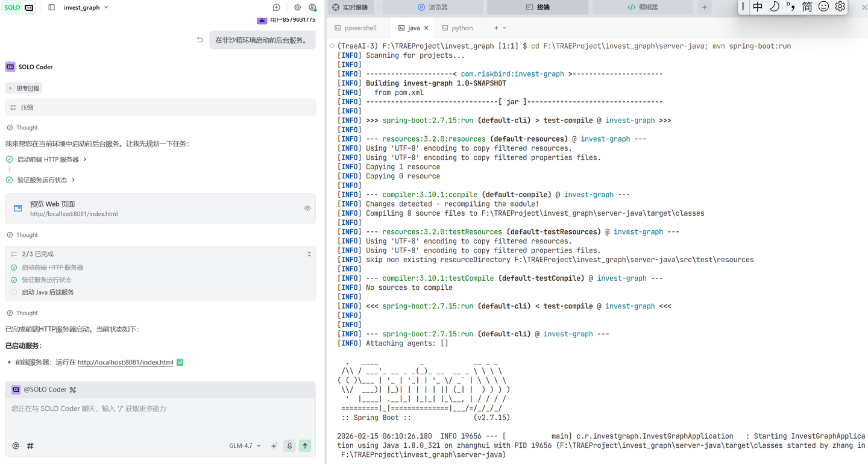Add a new terminal with plus
The height and width of the screenshot is (464, 868).
pos(496,28)
